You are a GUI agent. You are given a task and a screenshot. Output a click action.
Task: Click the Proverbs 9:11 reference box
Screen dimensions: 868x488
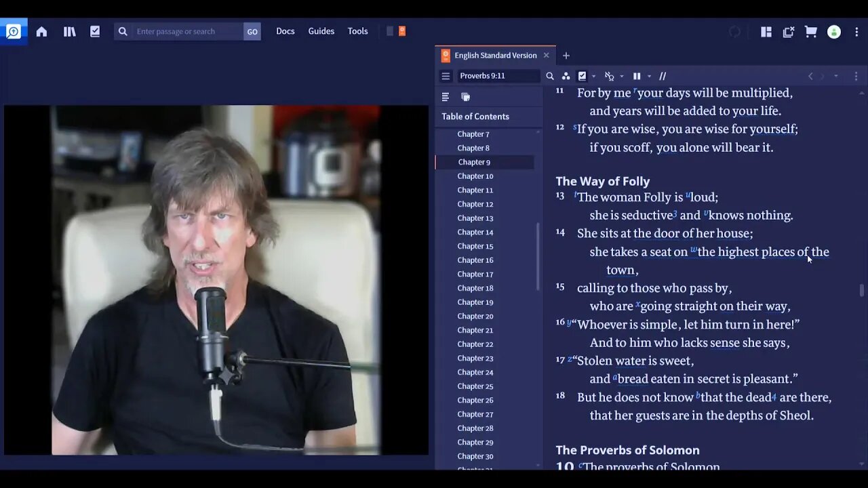click(498, 76)
